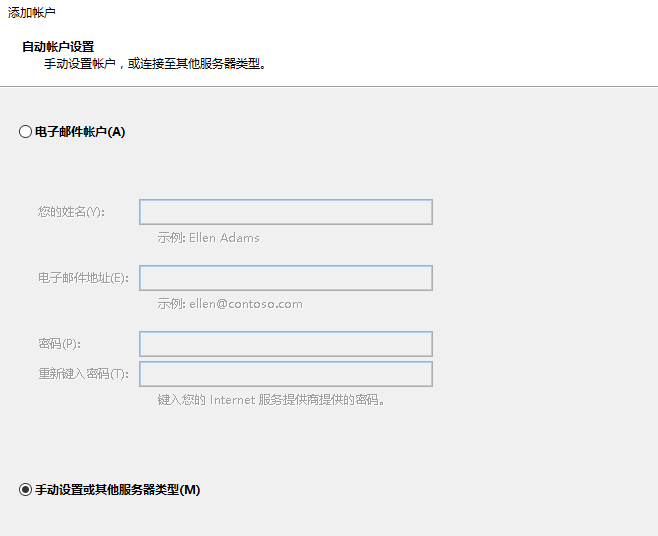Click into the 密码(P) input box
This screenshot has height=536, width=658.
click(285, 344)
